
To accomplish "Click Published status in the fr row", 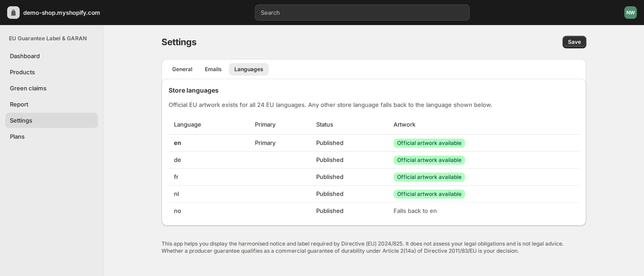I will coord(330,177).
